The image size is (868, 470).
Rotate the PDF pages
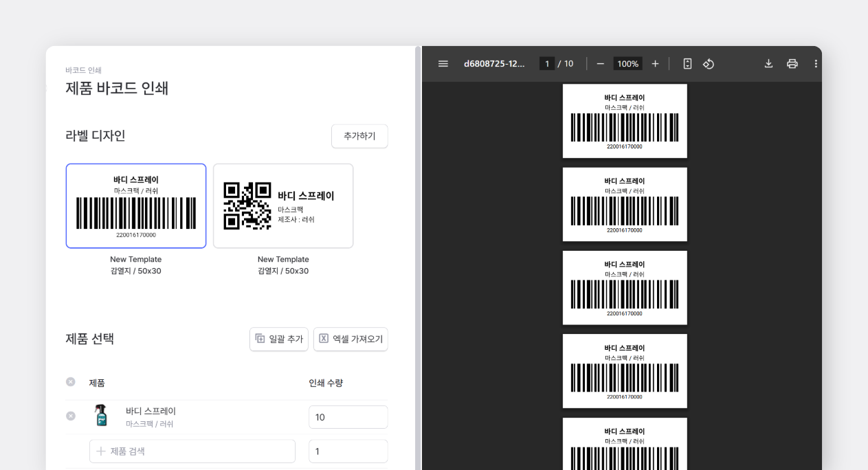[x=709, y=63]
